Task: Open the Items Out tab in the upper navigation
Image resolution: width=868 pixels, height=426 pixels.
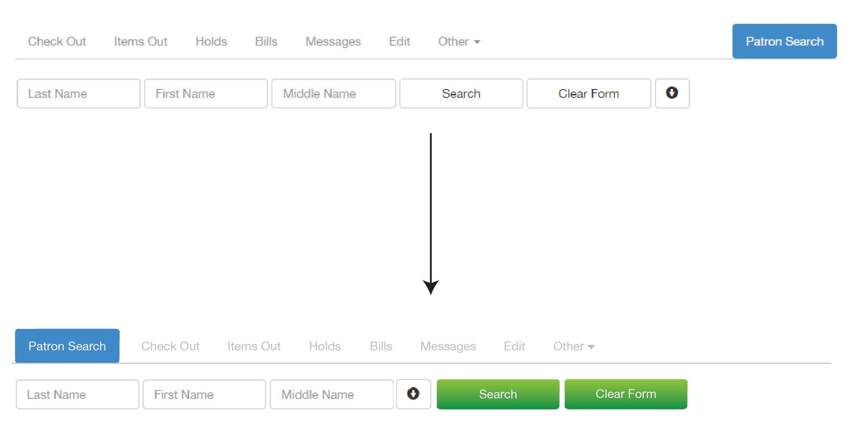Action: tap(140, 42)
